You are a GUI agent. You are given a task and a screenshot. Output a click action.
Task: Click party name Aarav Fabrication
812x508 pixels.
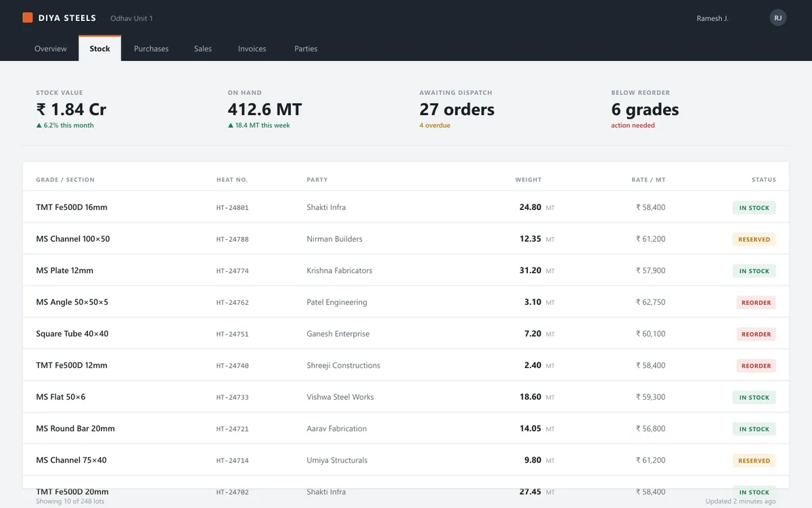pos(336,429)
